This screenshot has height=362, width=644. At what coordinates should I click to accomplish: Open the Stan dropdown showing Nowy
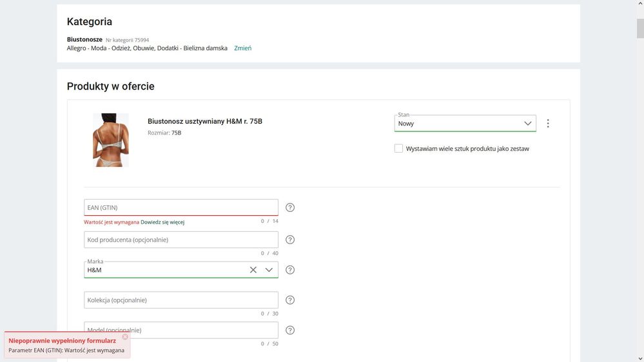[465, 124]
